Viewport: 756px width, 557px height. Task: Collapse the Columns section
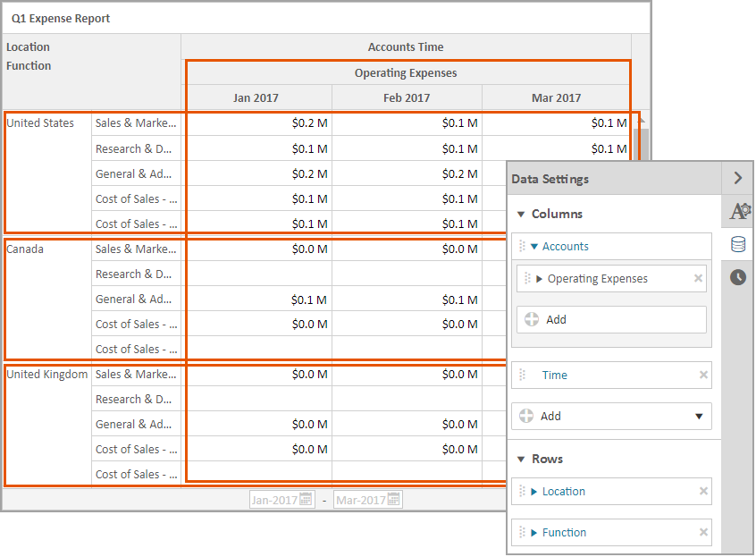point(521,214)
